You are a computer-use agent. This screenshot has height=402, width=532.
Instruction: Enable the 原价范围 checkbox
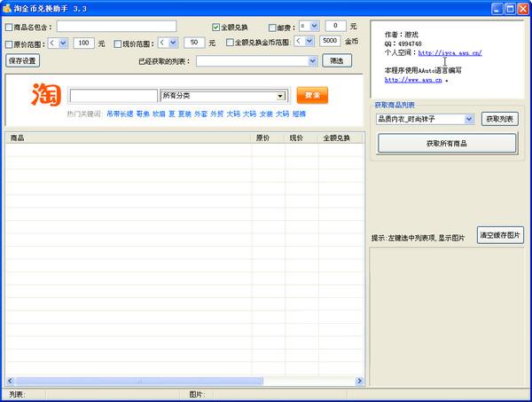click(x=9, y=43)
